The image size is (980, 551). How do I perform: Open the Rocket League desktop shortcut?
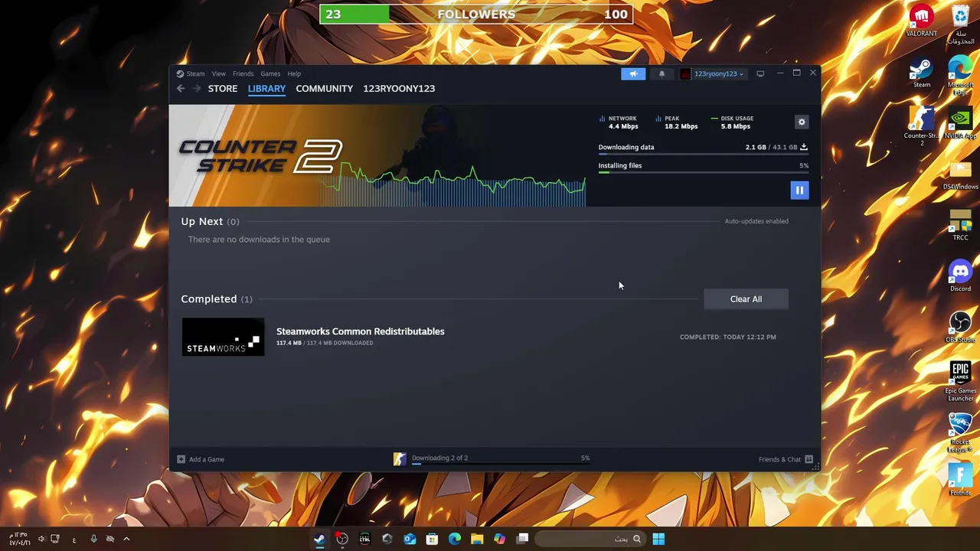coord(960,432)
